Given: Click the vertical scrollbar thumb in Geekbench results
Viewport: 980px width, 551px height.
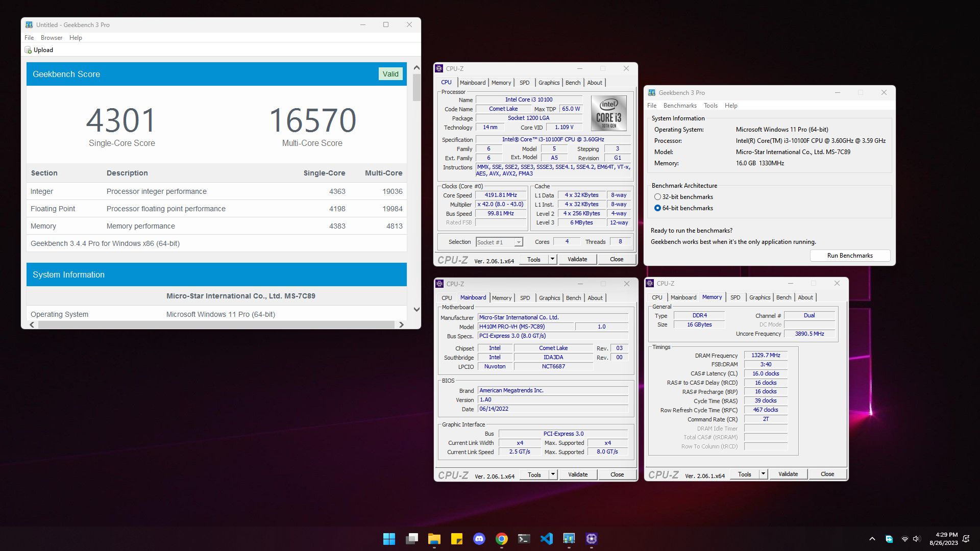Looking at the screenshot, I should 416,88.
